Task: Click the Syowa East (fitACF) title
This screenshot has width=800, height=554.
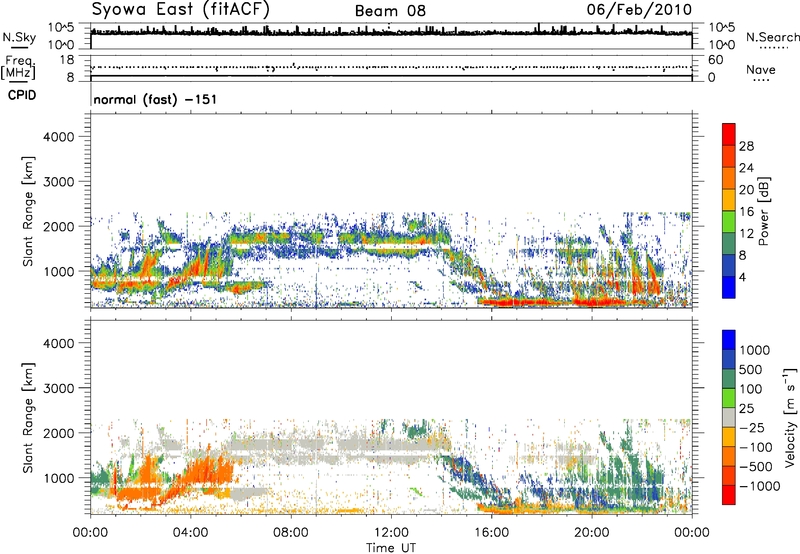Action: [181, 9]
